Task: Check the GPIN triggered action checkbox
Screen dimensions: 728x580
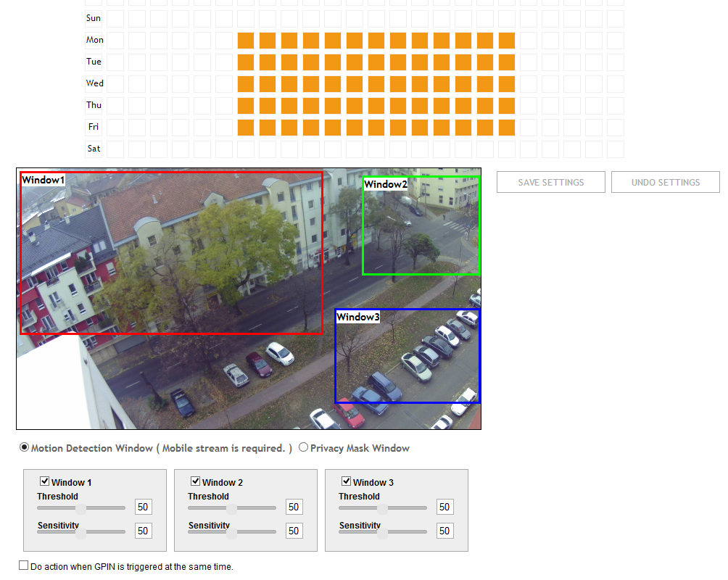Action: tap(24, 565)
